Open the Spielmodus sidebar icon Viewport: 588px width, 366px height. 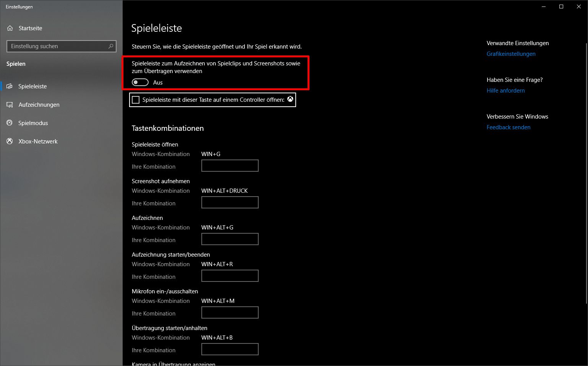(10, 123)
